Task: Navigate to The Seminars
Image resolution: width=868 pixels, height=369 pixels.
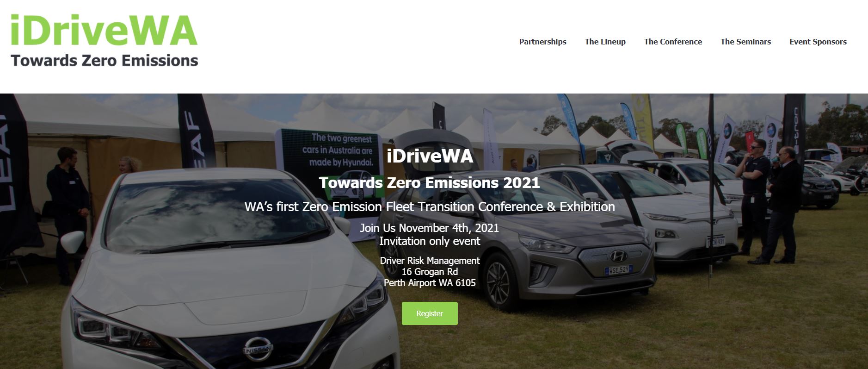Action: 745,42
